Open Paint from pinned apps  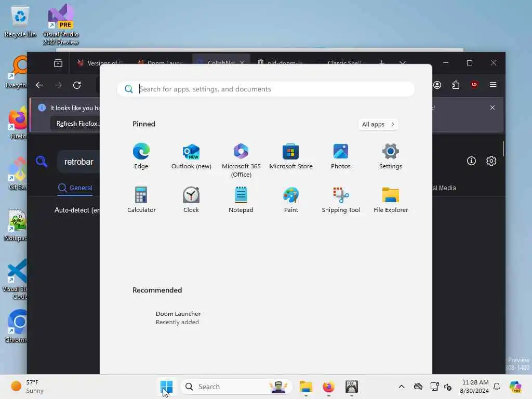pos(291,199)
